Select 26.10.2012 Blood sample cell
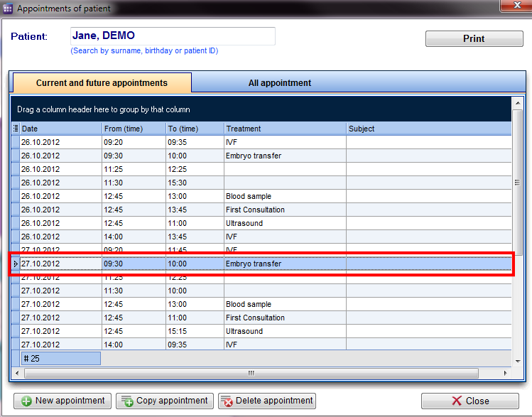 click(x=285, y=197)
